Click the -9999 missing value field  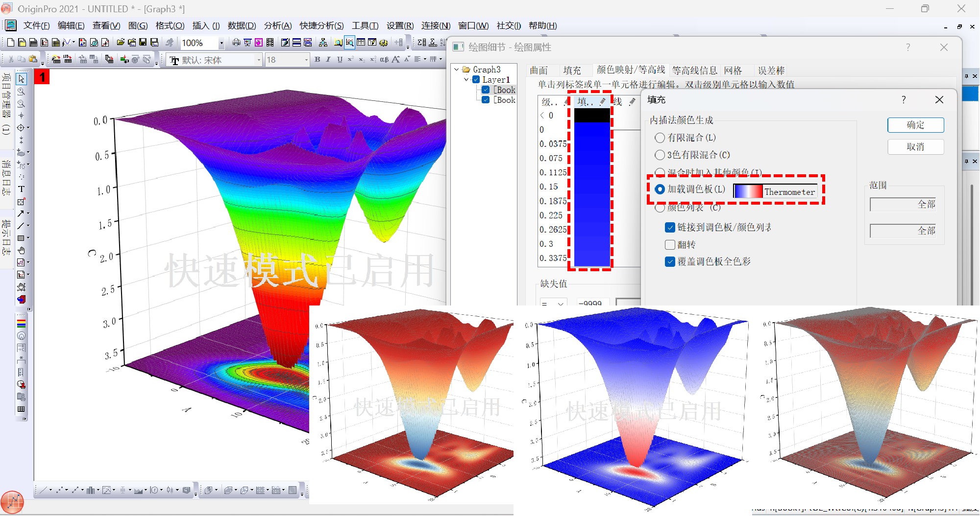tap(593, 303)
